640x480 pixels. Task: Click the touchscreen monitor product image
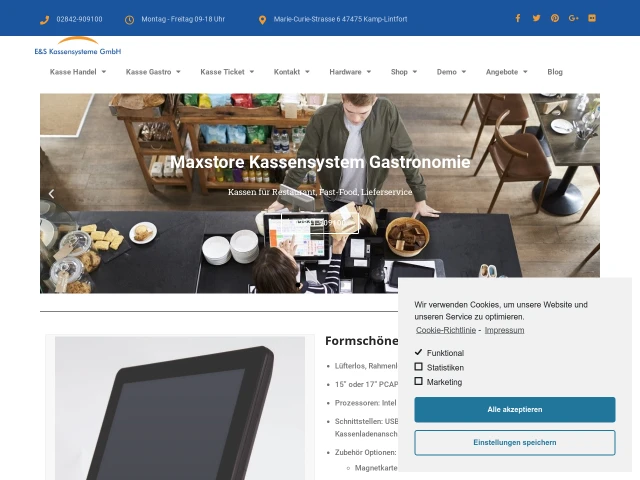180,408
